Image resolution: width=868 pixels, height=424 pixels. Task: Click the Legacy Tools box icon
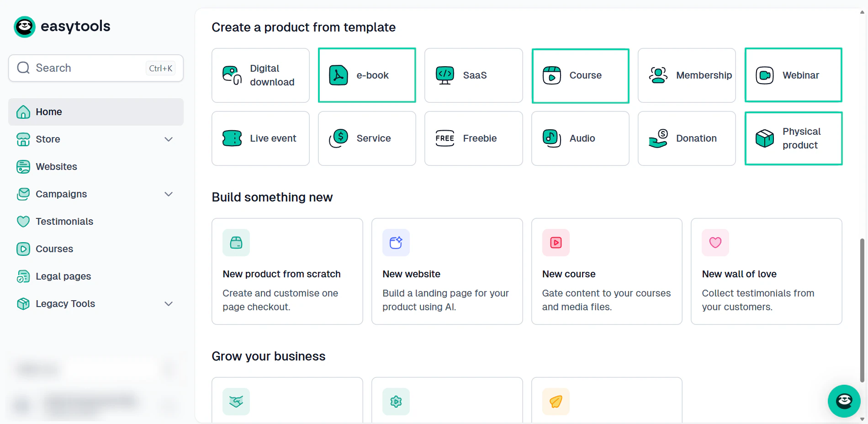point(23,304)
